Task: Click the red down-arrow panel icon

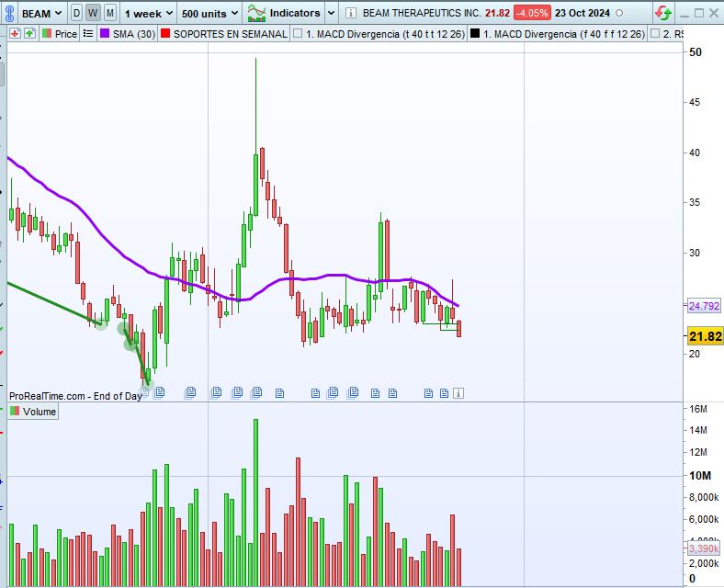Action: [x=15, y=33]
